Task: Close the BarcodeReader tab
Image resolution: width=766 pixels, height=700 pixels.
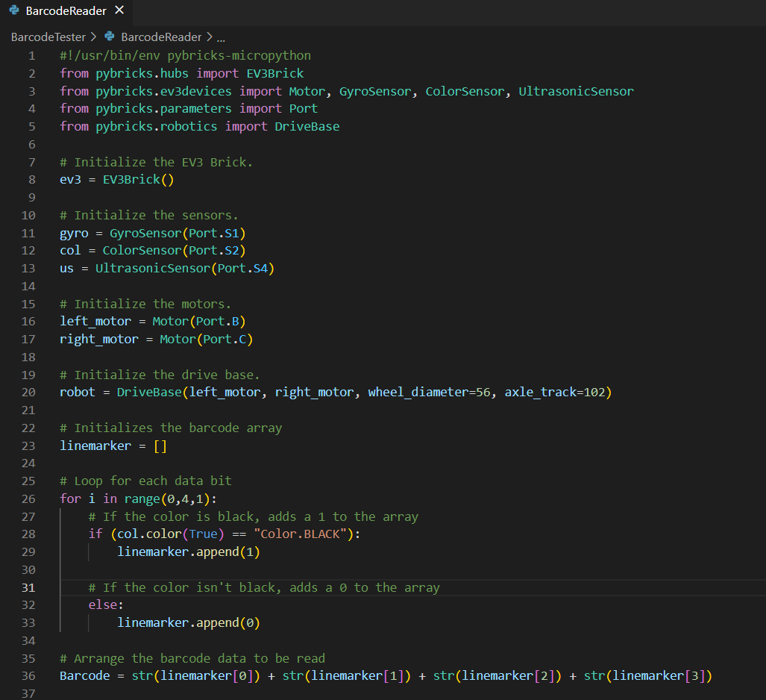Action: click(x=119, y=10)
